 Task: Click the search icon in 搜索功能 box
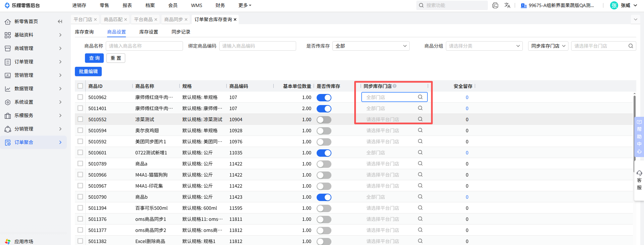[421, 5]
